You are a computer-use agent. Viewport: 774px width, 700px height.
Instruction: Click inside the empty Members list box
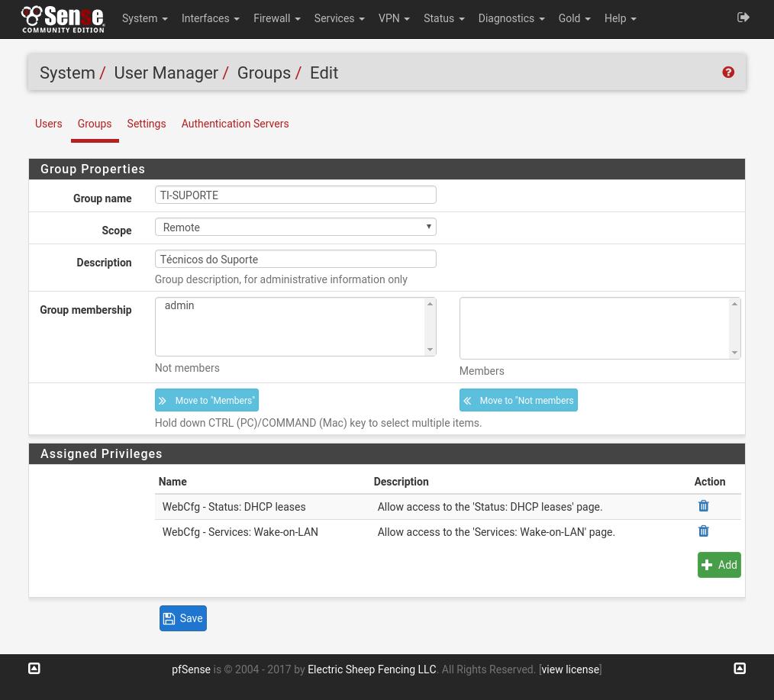(x=595, y=328)
